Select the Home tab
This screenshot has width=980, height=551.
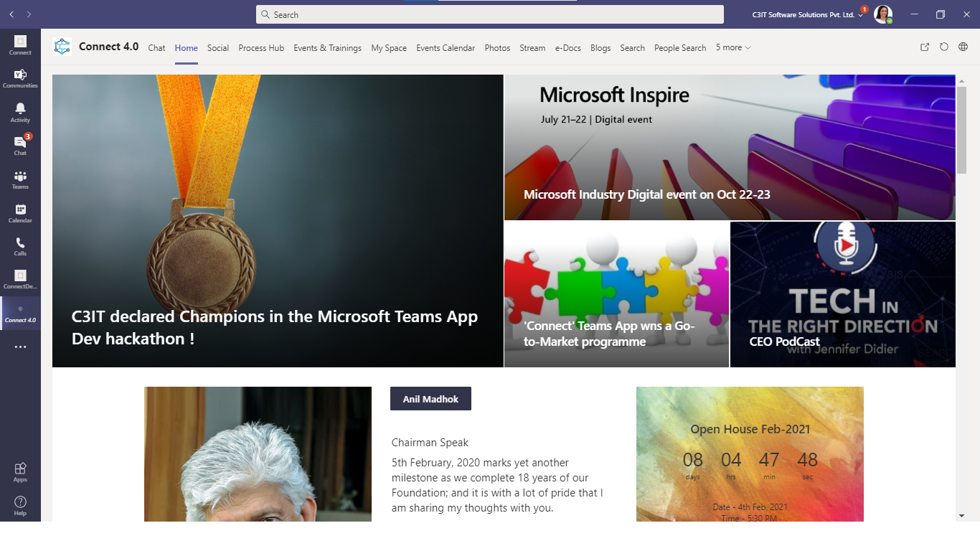click(x=187, y=48)
